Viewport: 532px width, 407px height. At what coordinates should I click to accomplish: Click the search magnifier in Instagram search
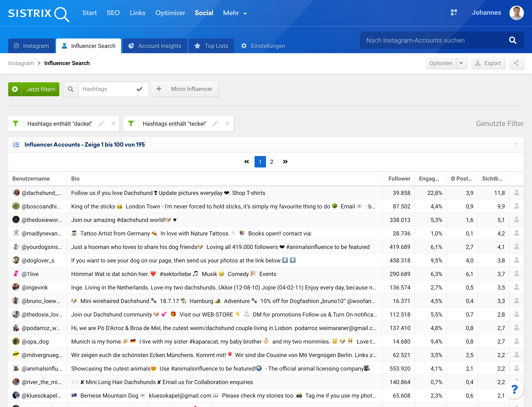[x=512, y=40]
